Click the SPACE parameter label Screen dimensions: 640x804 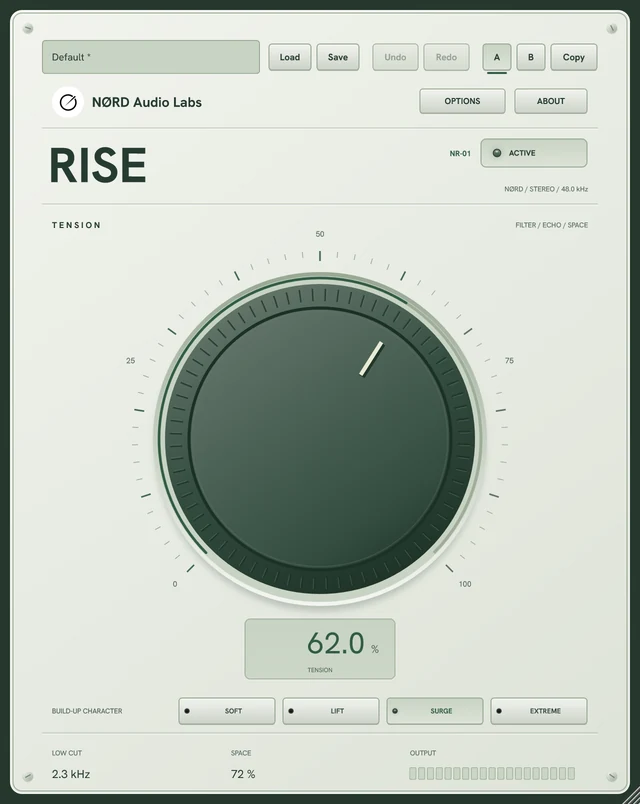click(241, 753)
